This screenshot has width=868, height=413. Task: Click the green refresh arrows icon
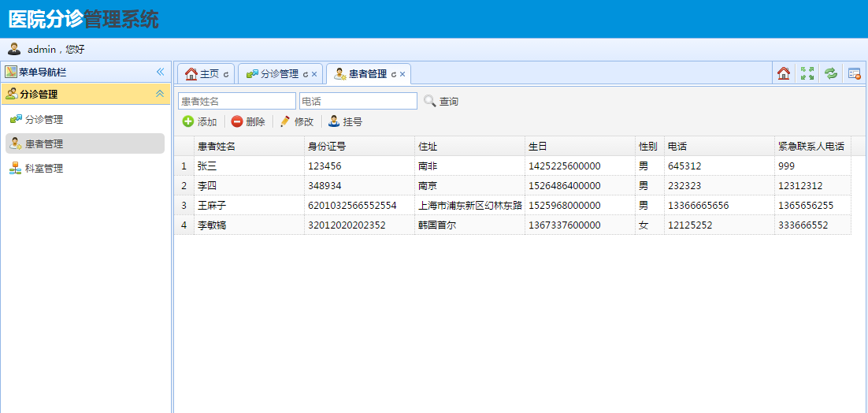coord(830,73)
